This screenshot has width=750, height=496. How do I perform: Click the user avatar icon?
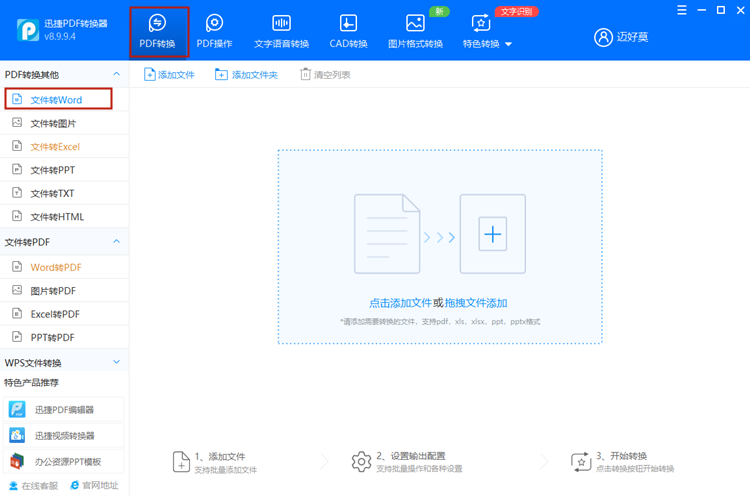point(603,37)
